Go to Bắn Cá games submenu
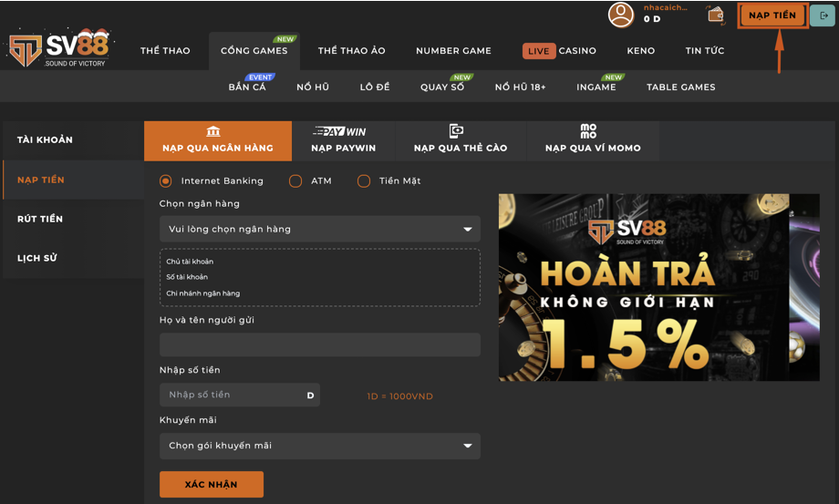 coord(247,87)
